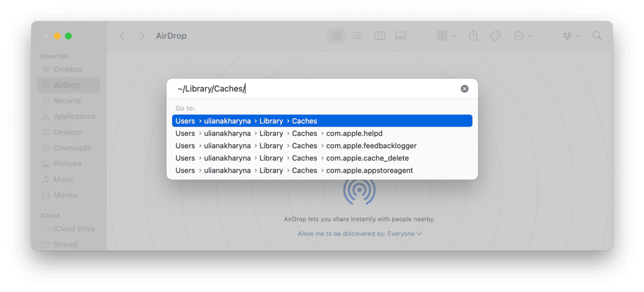The height and width of the screenshot is (292, 644).
Task: Open Recents in the sidebar
Action: [x=68, y=101]
